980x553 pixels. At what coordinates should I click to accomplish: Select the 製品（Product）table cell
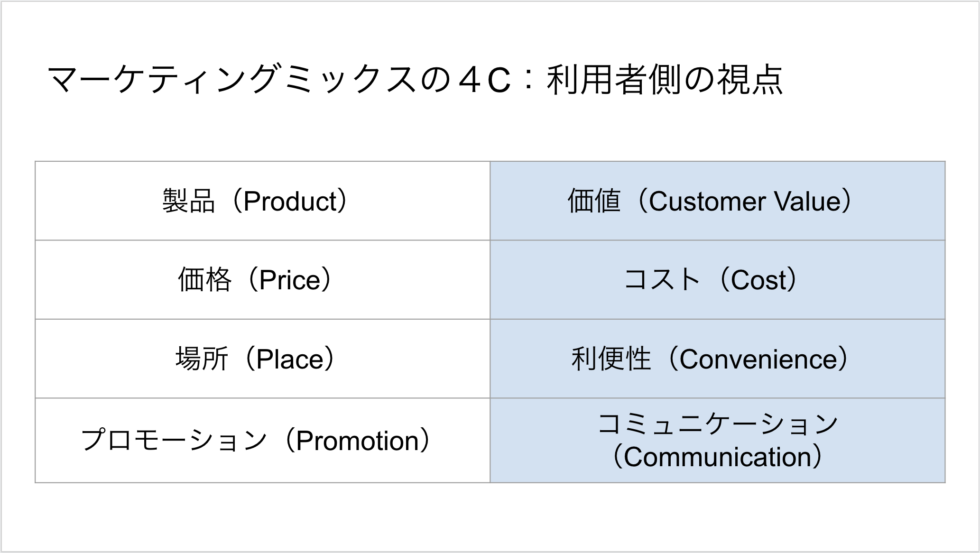click(262, 201)
